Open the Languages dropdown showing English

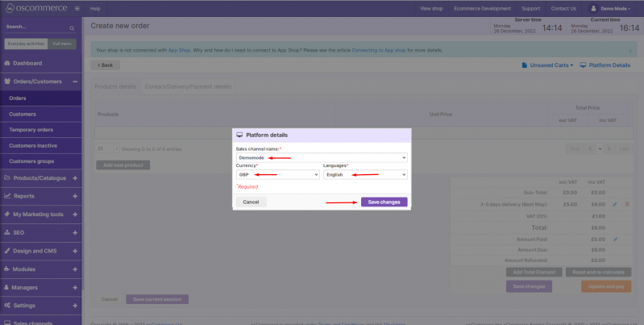365,174
